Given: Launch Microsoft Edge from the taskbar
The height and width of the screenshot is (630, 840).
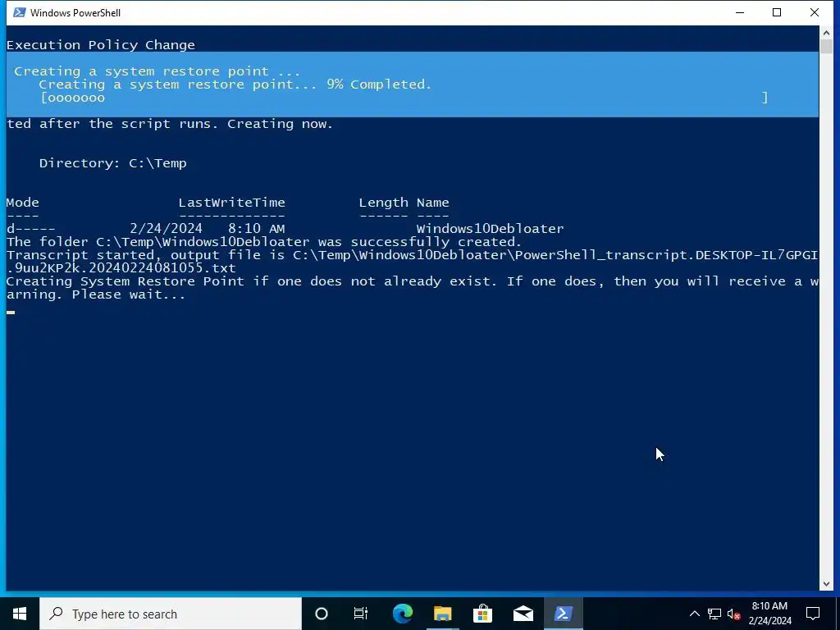Looking at the screenshot, I should click(x=402, y=614).
